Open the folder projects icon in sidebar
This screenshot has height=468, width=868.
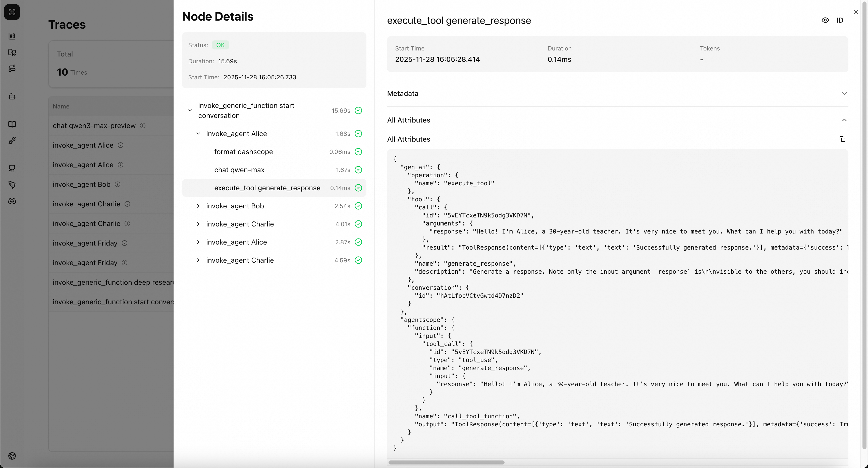(x=12, y=52)
